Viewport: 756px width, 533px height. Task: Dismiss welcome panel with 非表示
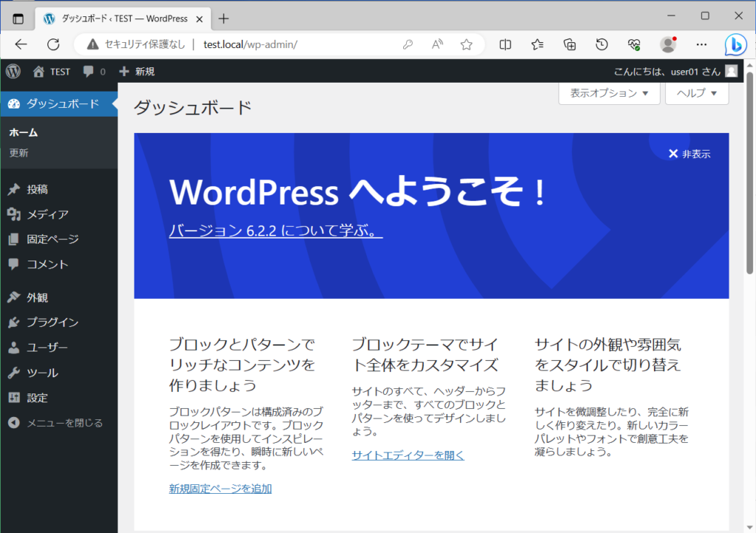tap(689, 154)
